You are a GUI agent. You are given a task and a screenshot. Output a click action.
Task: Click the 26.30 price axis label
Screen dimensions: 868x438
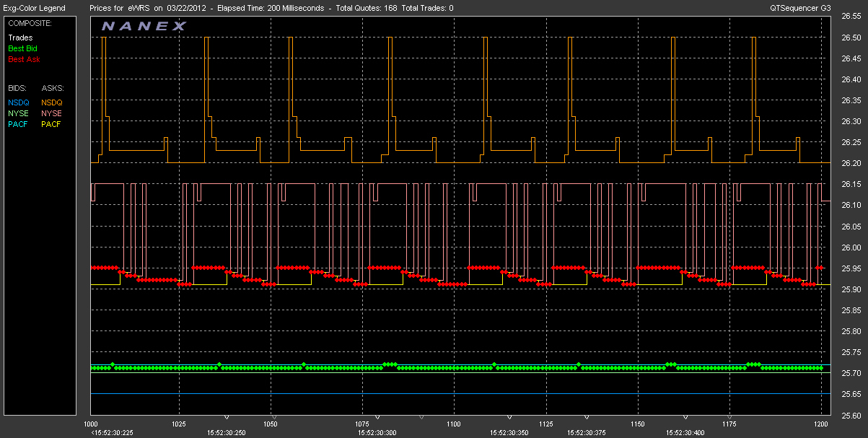tap(851, 121)
